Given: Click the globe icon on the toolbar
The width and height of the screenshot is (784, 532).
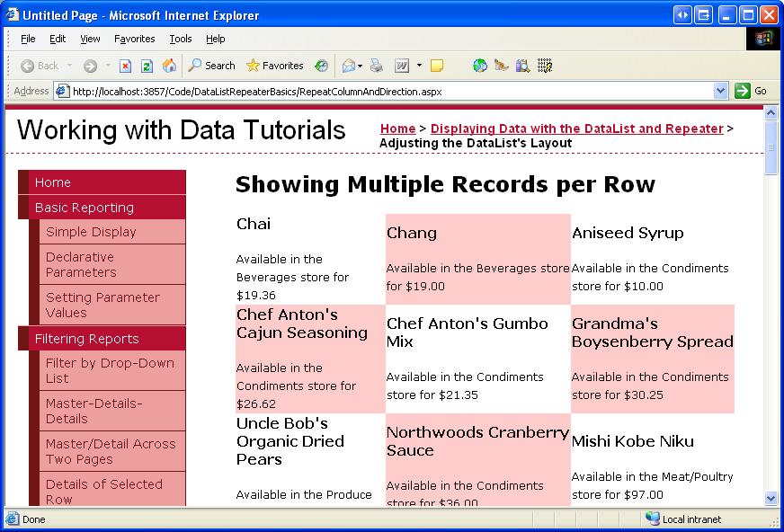Looking at the screenshot, I should pos(478,66).
